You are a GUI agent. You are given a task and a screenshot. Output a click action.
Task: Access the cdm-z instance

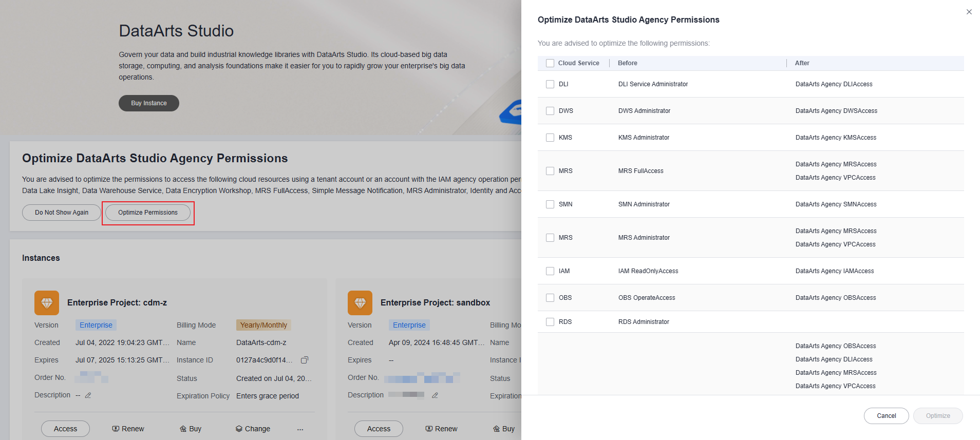(65, 429)
